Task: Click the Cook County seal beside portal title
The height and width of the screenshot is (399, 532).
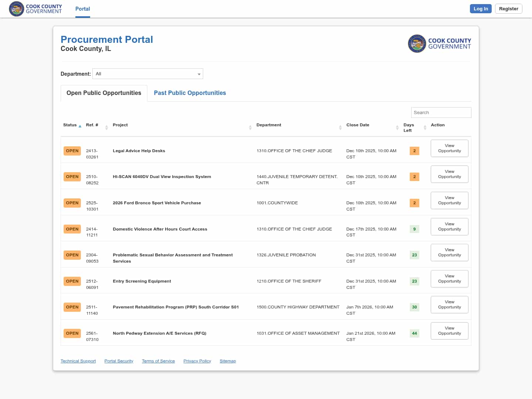Action: click(417, 44)
